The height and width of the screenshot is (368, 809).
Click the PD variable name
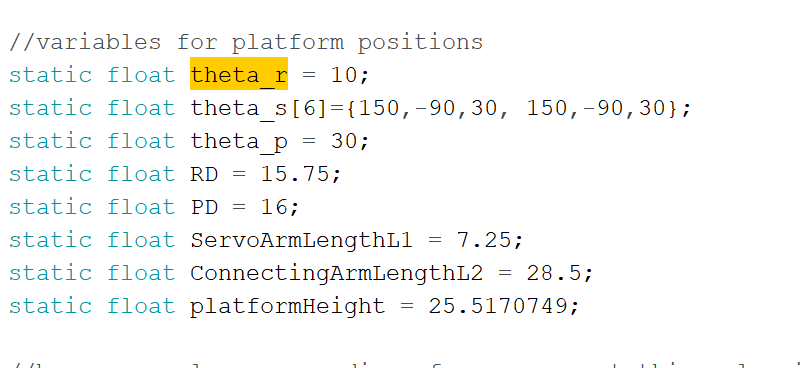(x=204, y=207)
